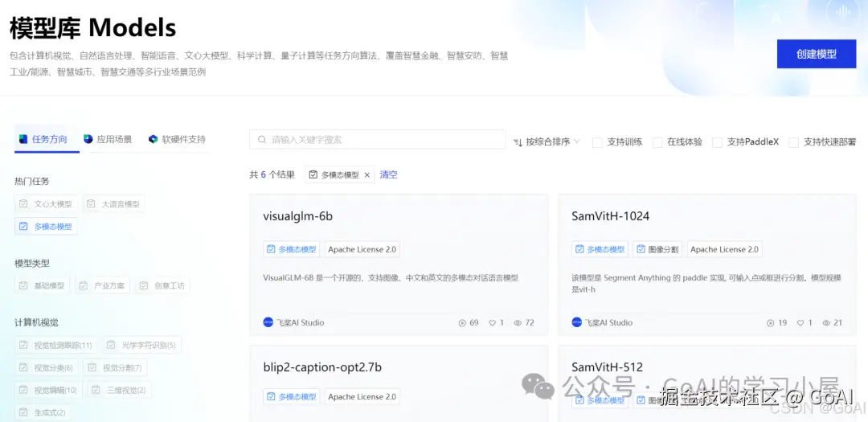
Task: Select the 光学字符识别(5) filter
Action: click(142, 345)
